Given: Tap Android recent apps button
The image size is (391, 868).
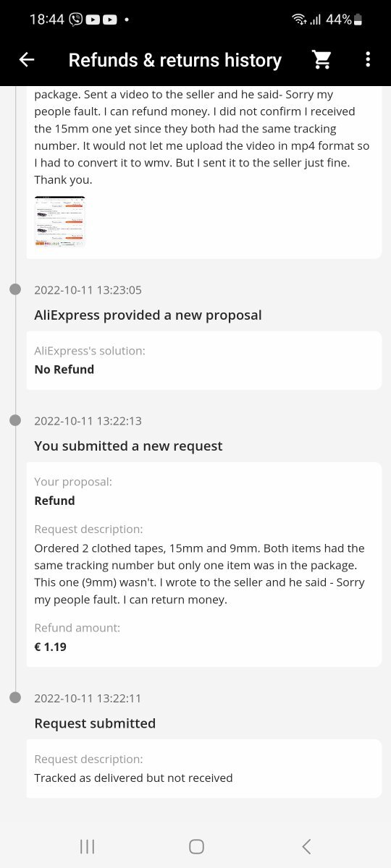Looking at the screenshot, I should [x=87, y=846].
